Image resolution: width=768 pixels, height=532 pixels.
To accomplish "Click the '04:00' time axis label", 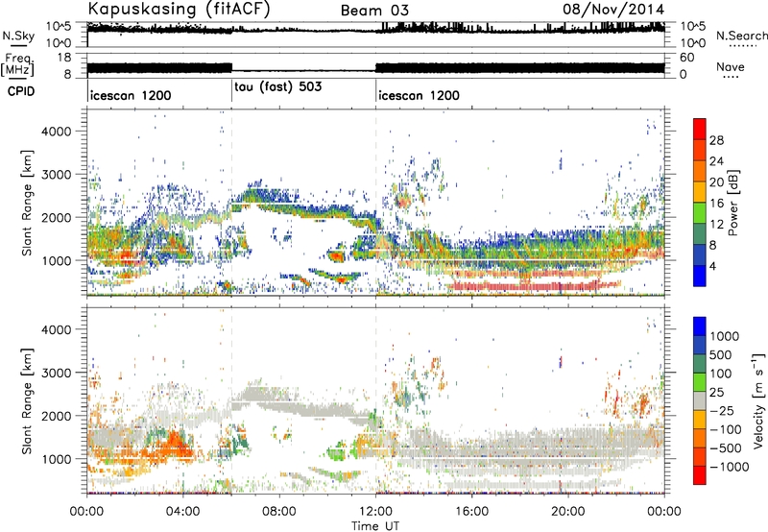I will tap(182, 512).
